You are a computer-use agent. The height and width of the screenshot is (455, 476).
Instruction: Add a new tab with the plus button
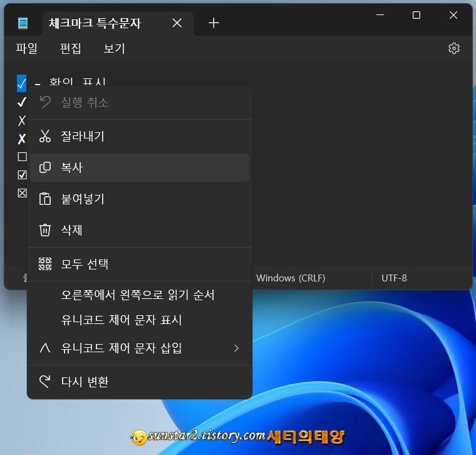[x=214, y=23]
